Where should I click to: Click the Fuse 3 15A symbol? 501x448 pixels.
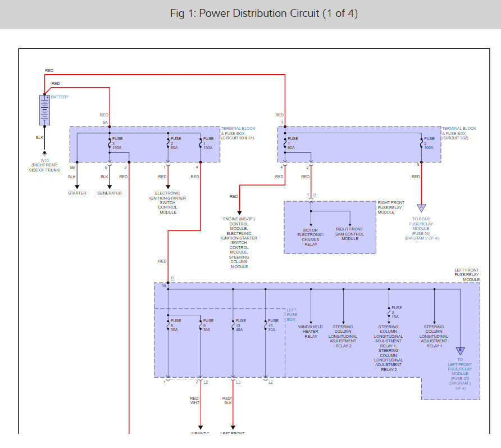pos(389,312)
